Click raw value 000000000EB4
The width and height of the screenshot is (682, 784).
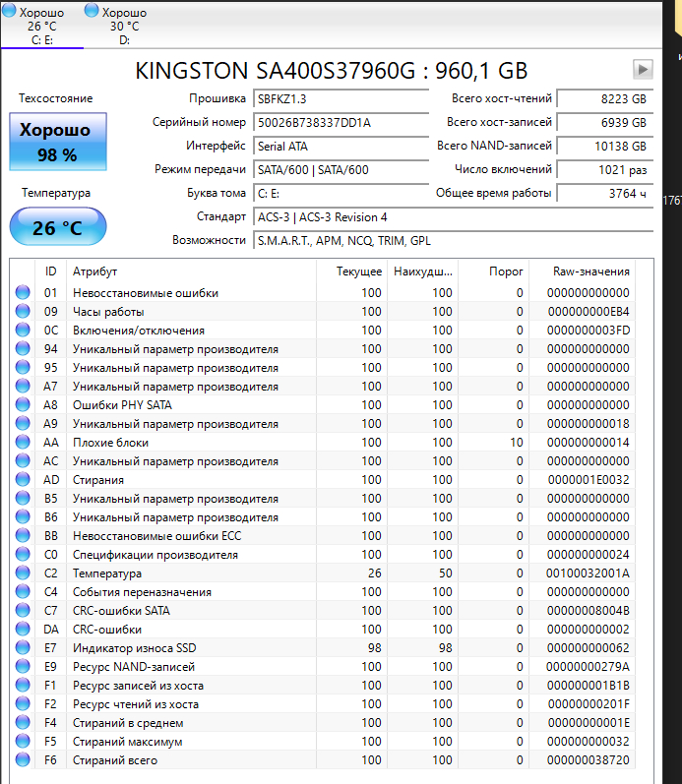pos(589,312)
